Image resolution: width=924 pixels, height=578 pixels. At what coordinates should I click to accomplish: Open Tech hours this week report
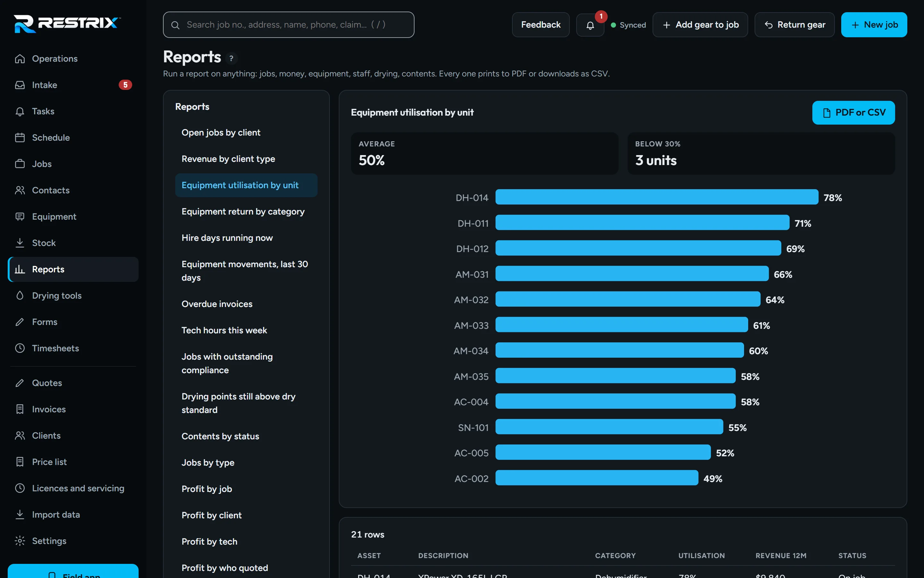click(246, 330)
